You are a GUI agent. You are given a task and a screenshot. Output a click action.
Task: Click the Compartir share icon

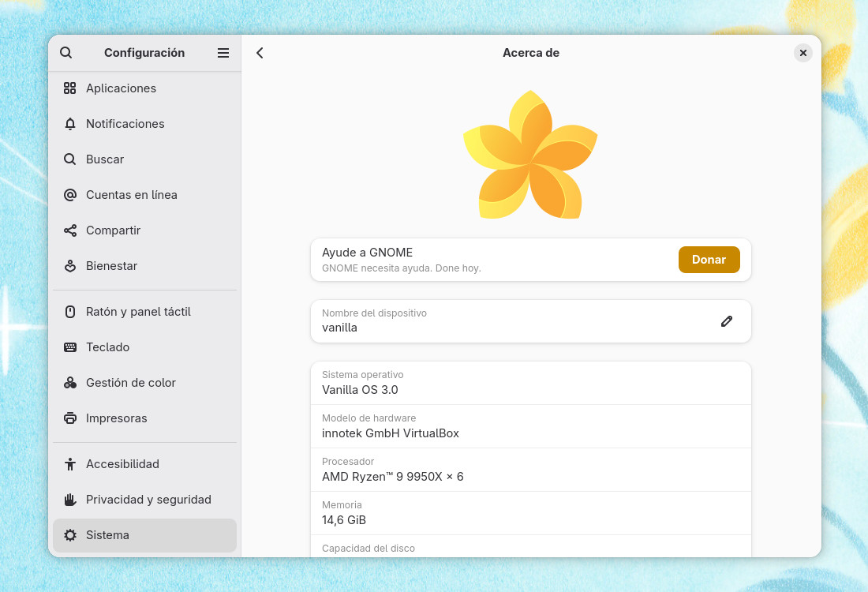(69, 230)
